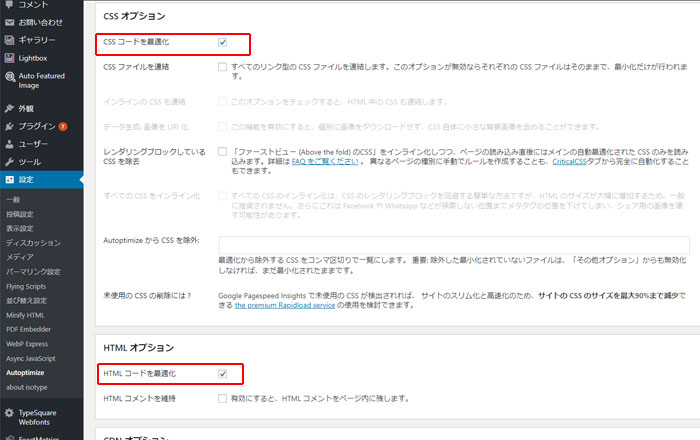Click 未使用の CSS の削除には？ label
The image size is (700, 440).
pyautogui.click(x=147, y=295)
